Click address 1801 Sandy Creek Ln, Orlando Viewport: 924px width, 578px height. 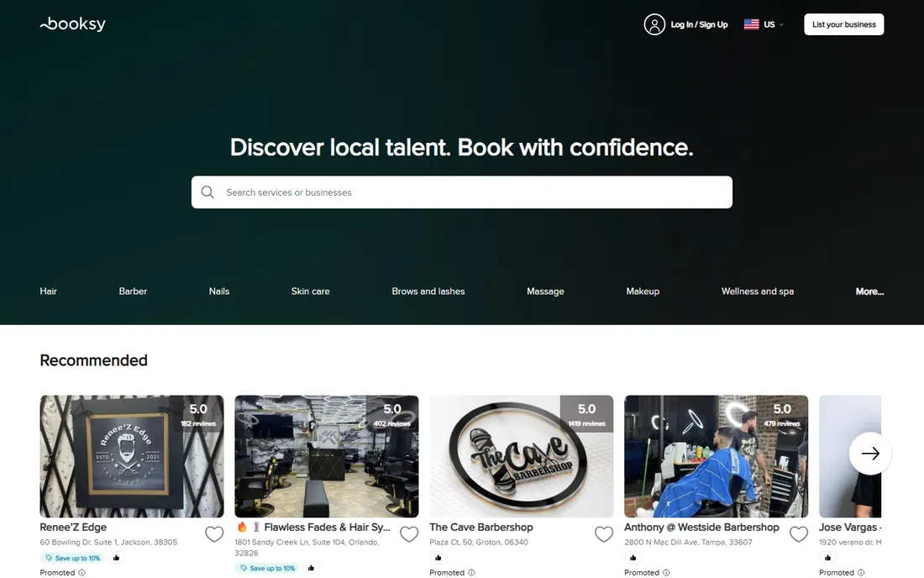pos(307,548)
